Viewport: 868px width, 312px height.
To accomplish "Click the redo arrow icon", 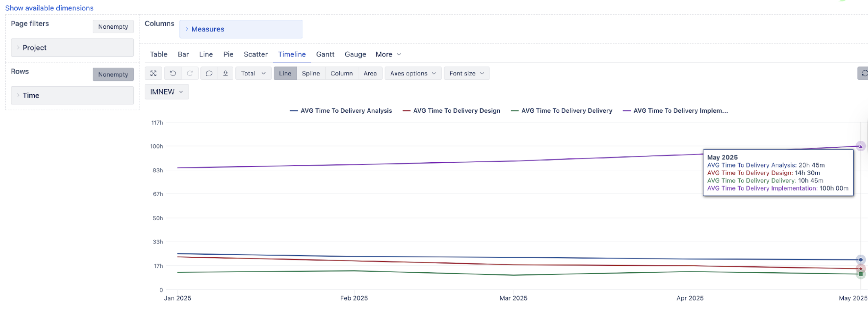I will 190,73.
